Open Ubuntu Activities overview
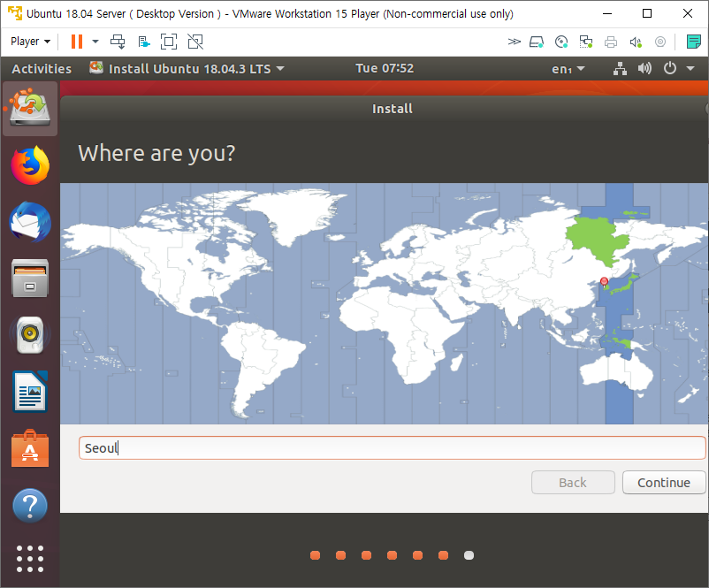The height and width of the screenshot is (588, 709). pyautogui.click(x=42, y=69)
